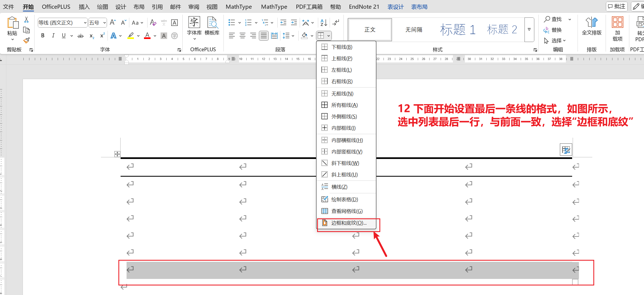
Task: Open the font name combo box
Action: 62,23
